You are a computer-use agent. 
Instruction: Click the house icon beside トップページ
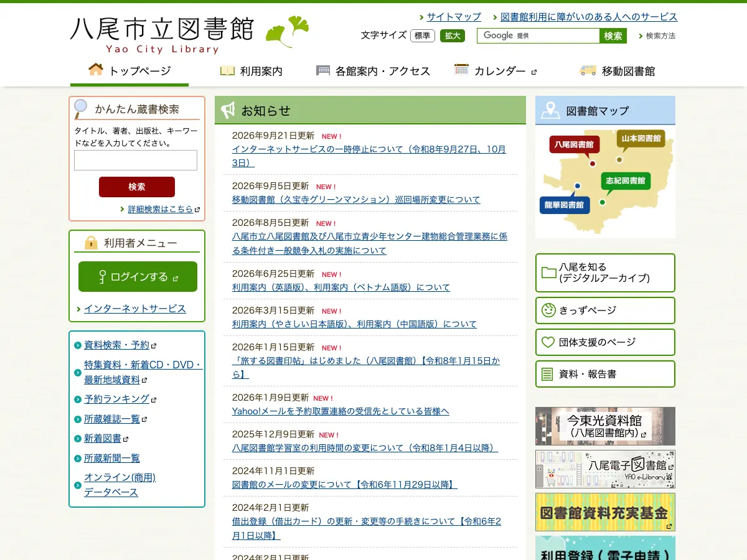pos(96,69)
